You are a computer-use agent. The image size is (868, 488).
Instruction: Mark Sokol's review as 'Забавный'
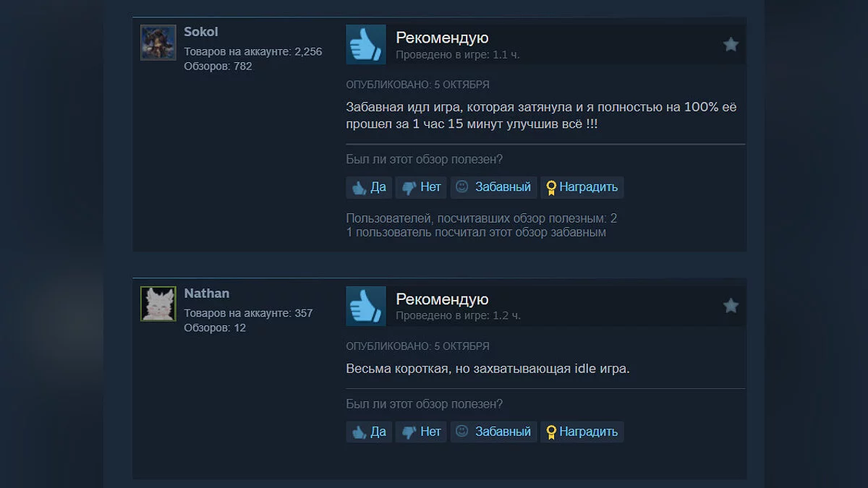tap(493, 187)
